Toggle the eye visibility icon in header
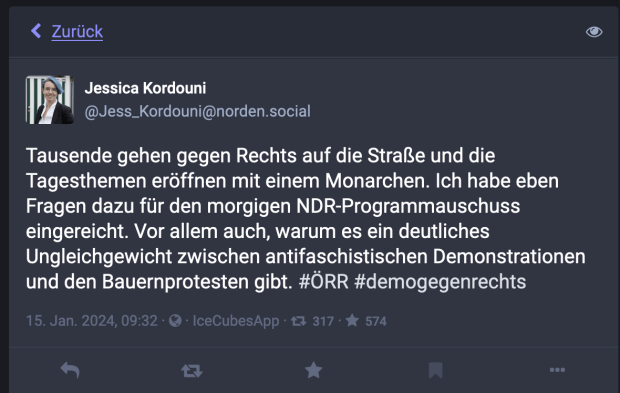This screenshot has height=393, width=620. coord(594,32)
